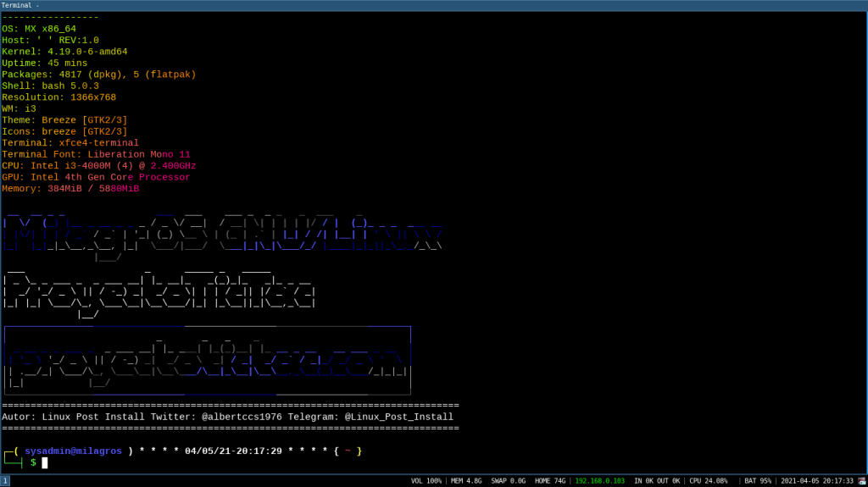Click the CPU 24.08% usage indicator
The height and width of the screenshot is (487, 868).
click(708, 480)
